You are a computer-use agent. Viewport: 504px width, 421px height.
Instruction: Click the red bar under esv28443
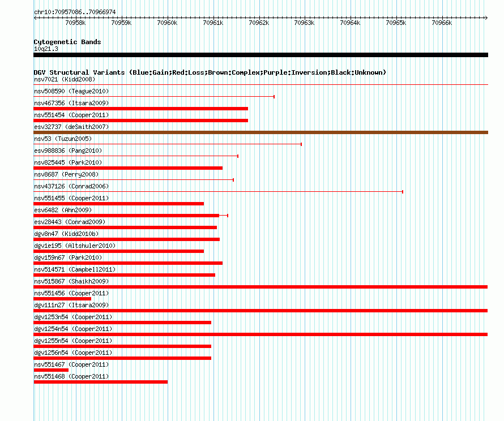coord(125,227)
